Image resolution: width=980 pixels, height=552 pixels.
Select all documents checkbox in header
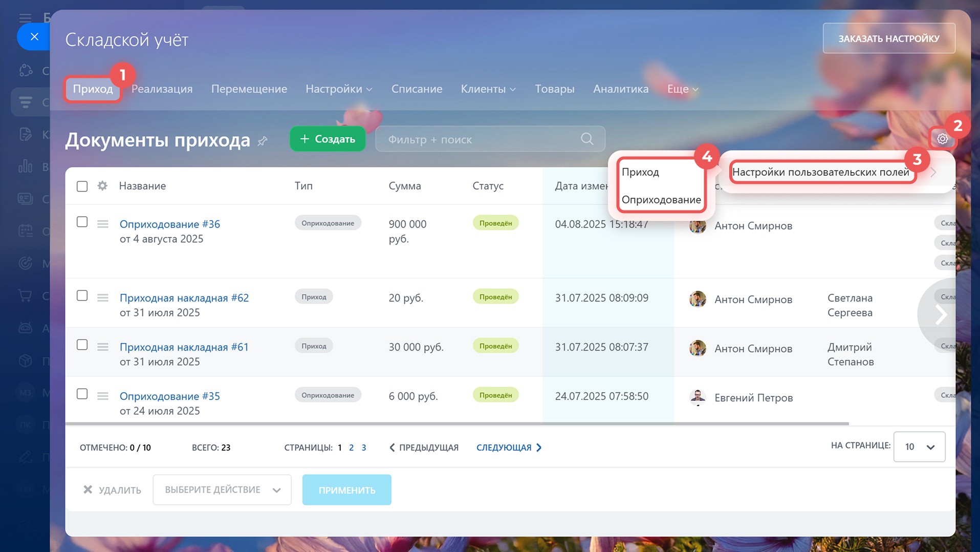coord(82,186)
